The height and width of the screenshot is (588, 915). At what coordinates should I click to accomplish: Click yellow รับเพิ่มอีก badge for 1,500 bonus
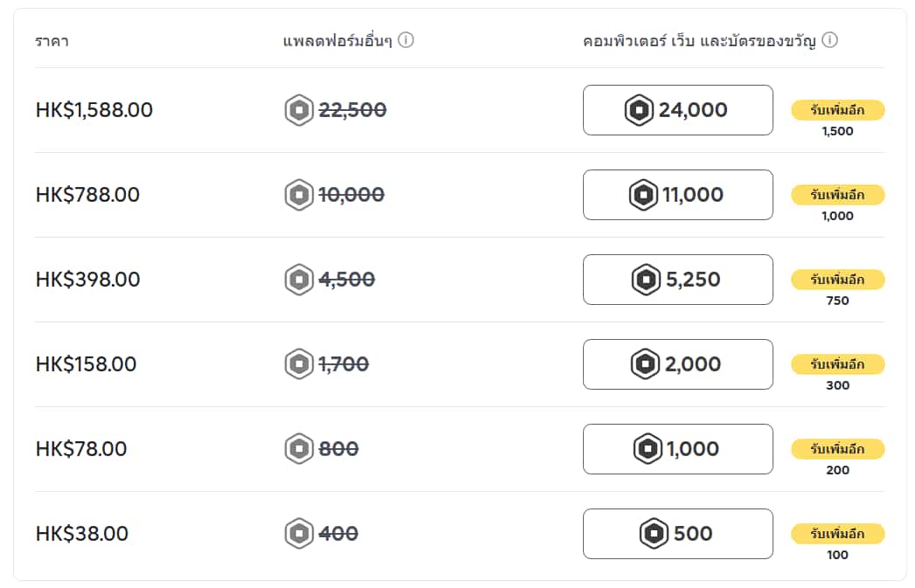(x=837, y=110)
